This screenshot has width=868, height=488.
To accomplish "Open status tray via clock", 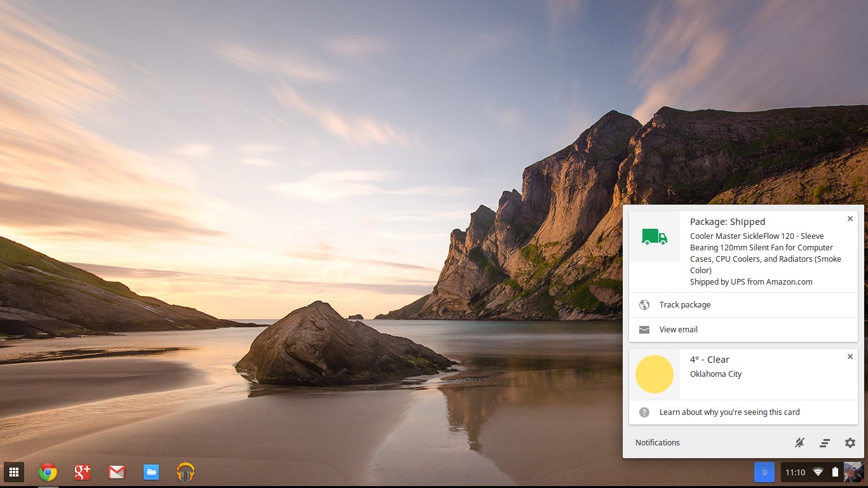I will (795, 472).
